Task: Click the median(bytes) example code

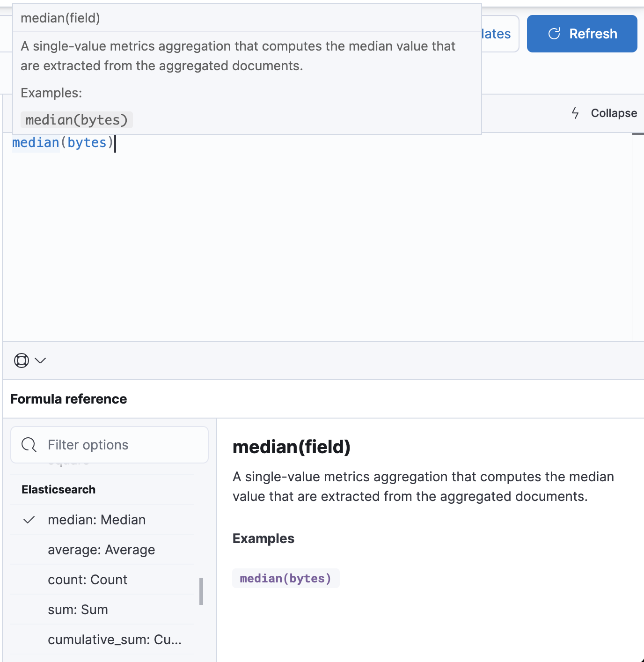Action: 285,579
